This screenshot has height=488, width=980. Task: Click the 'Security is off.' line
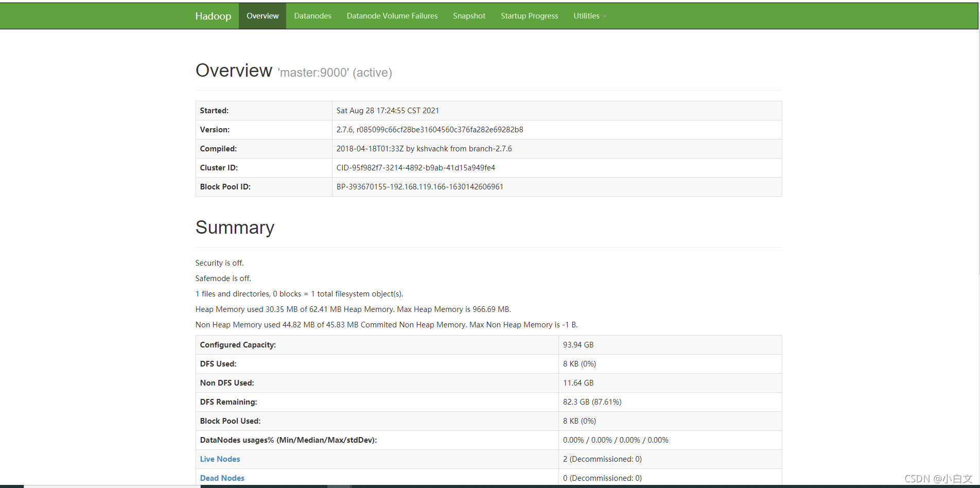pyautogui.click(x=219, y=263)
